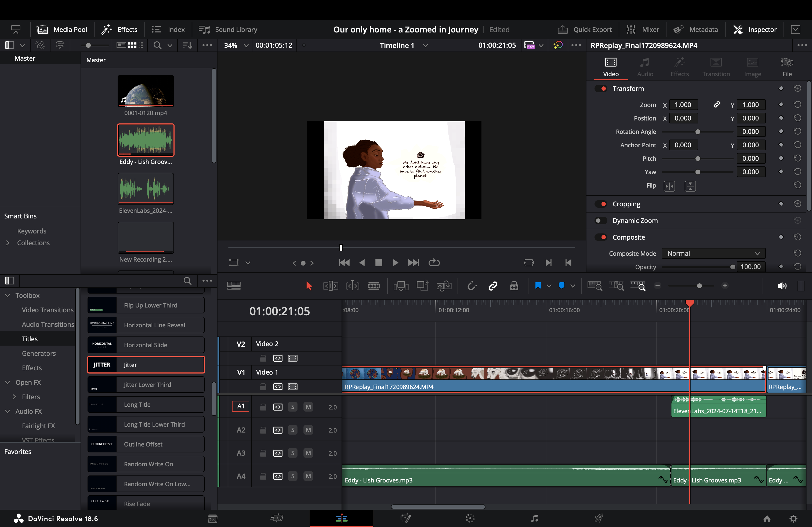812x527 pixels.
Task: Toggle the Linked Selection chain icon
Action: pyautogui.click(x=493, y=286)
